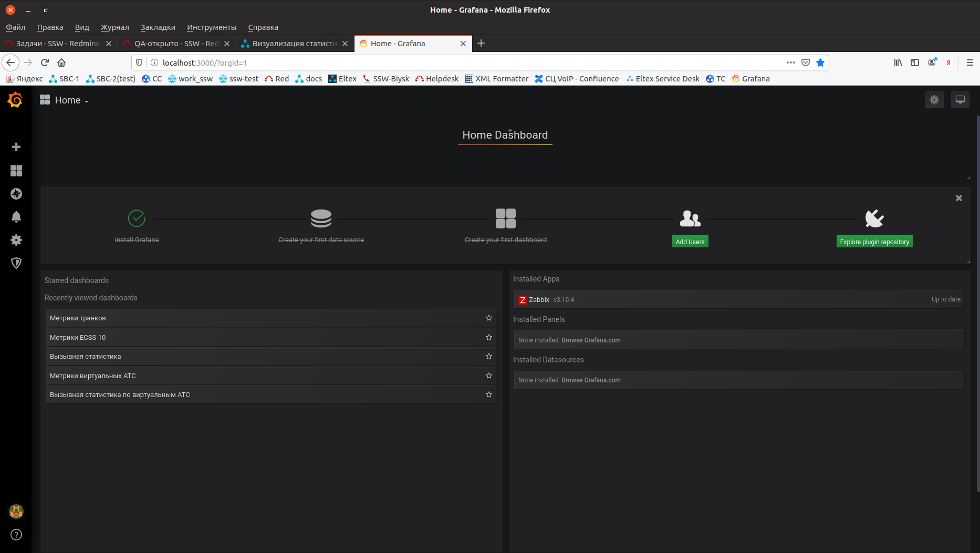
Task: Click the plugin plug icon
Action: click(x=874, y=218)
